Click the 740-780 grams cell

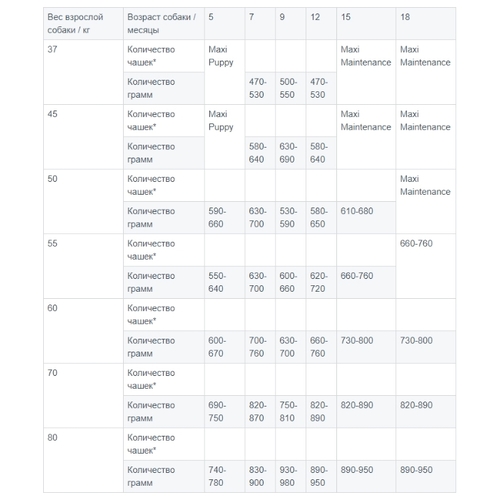(x=225, y=476)
